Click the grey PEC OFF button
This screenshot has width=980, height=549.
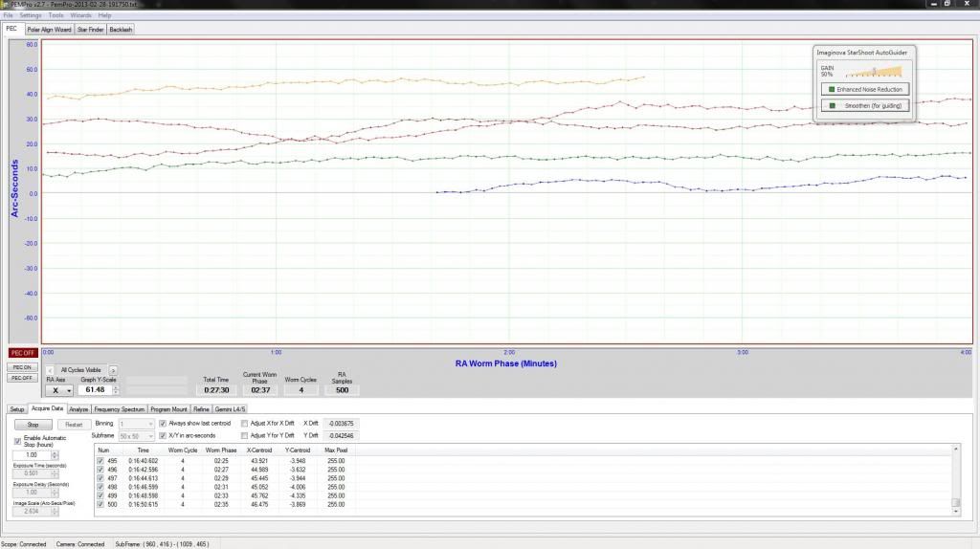point(23,378)
